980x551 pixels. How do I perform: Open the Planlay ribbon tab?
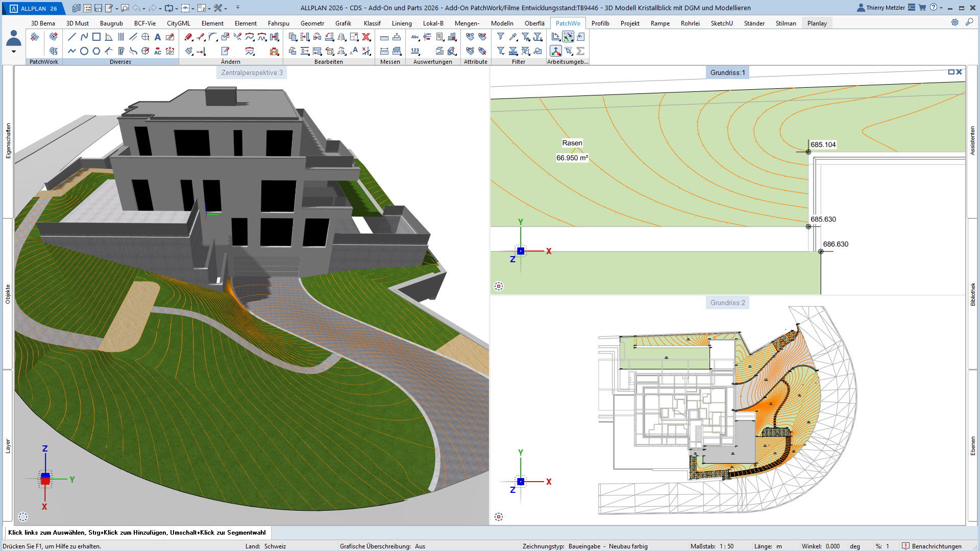tap(817, 23)
